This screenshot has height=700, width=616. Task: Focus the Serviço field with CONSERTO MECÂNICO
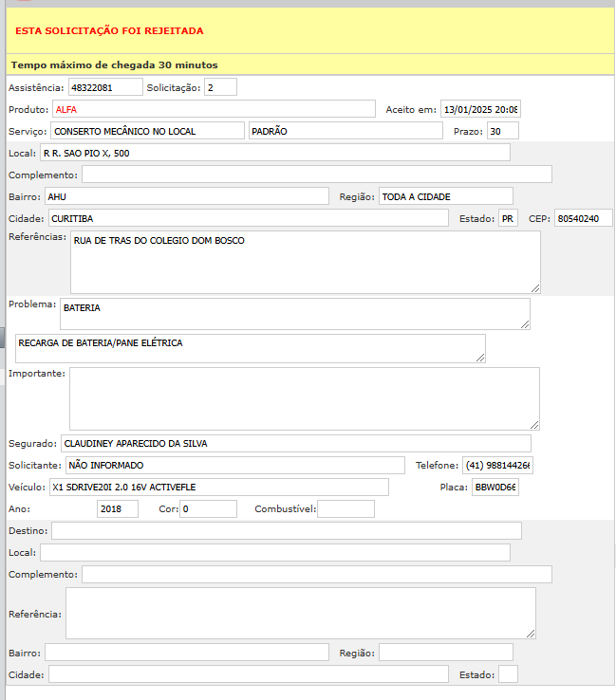(x=146, y=131)
